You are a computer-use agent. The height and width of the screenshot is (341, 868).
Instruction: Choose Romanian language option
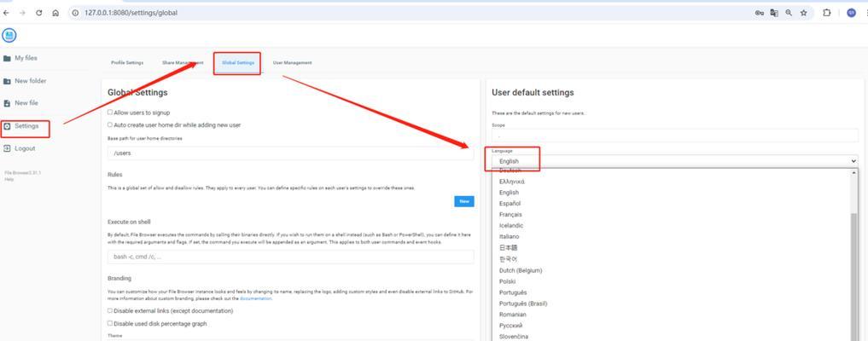(x=671, y=315)
